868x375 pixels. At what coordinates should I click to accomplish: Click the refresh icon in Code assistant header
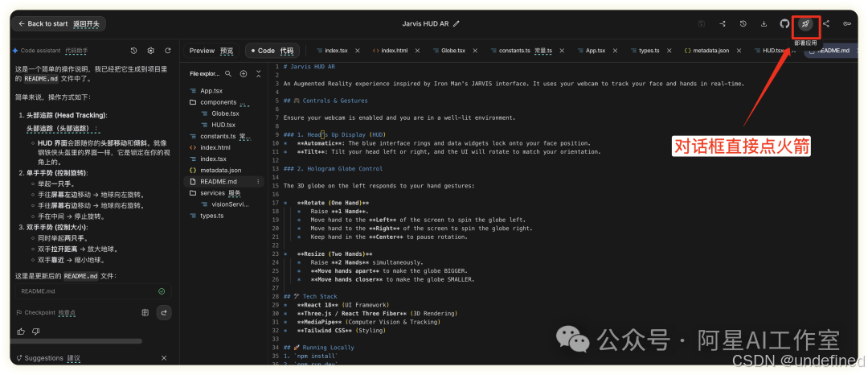(168, 51)
